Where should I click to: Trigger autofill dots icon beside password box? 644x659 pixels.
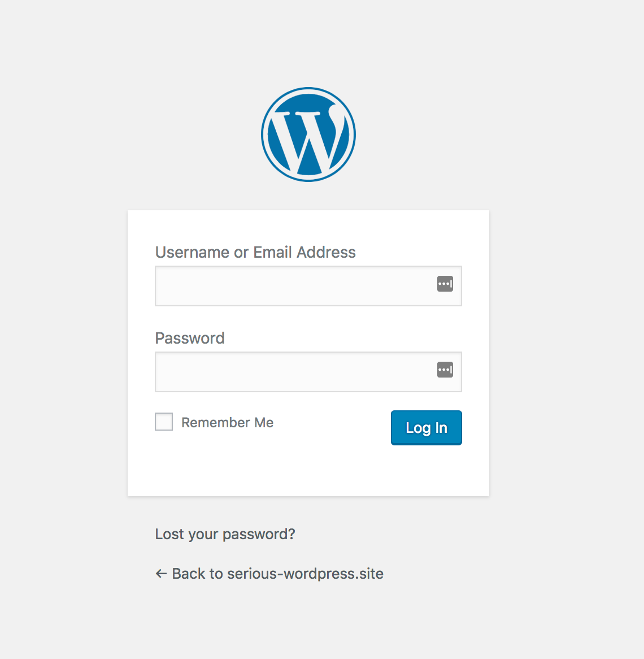(445, 370)
